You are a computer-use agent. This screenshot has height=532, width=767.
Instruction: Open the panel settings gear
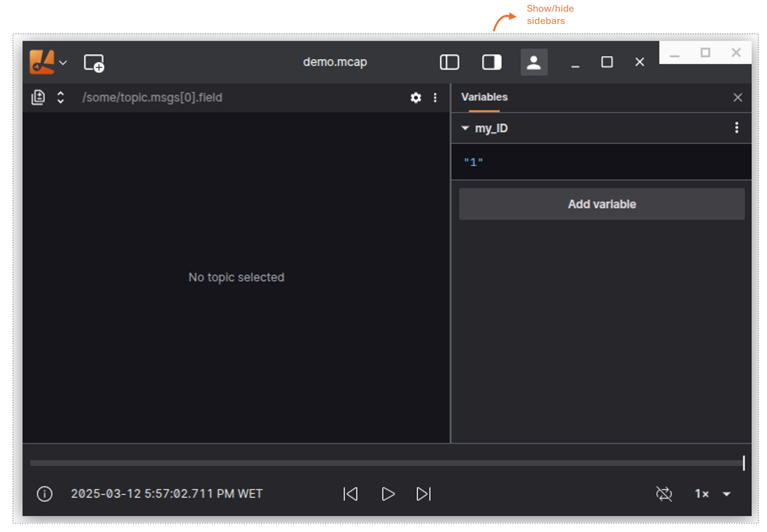pyautogui.click(x=416, y=97)
